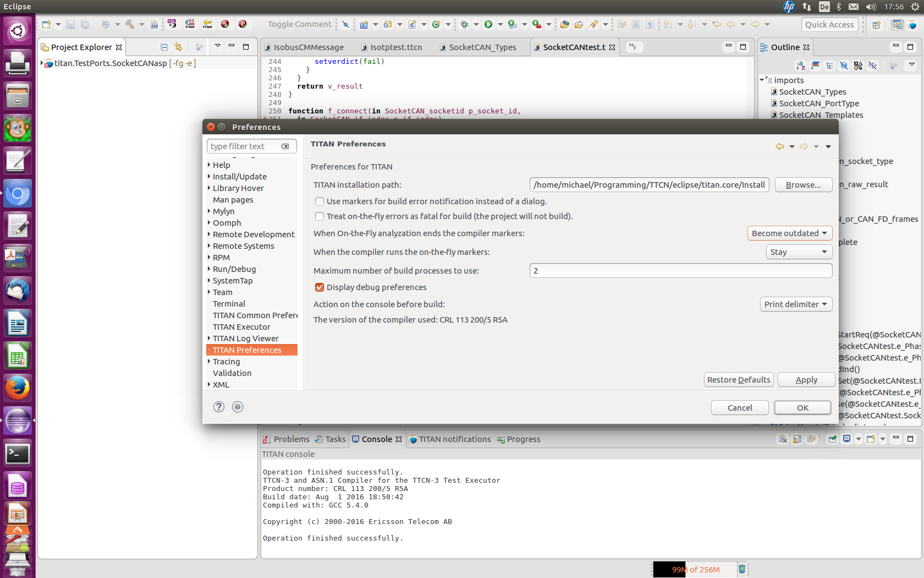Click the Pin Console icon

(x=832, y=439)
